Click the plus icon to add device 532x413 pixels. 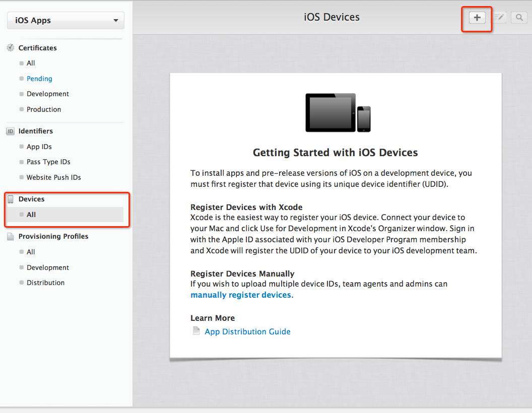coord(477,18)
